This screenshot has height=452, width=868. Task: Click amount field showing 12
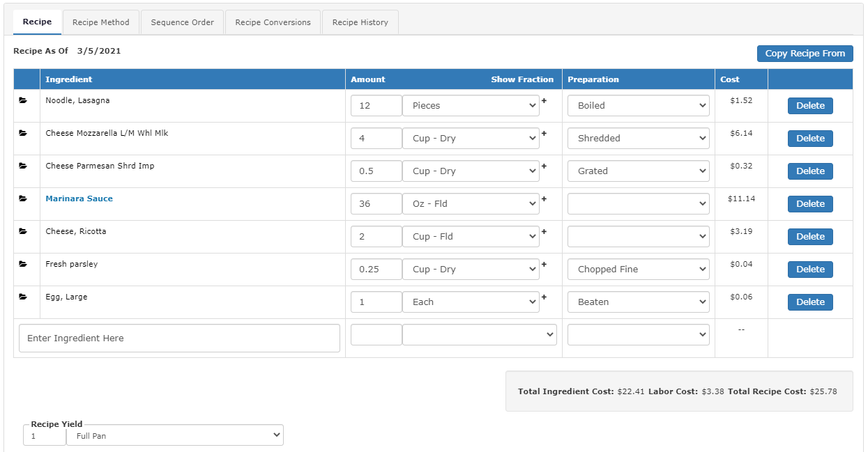[376, 106]
